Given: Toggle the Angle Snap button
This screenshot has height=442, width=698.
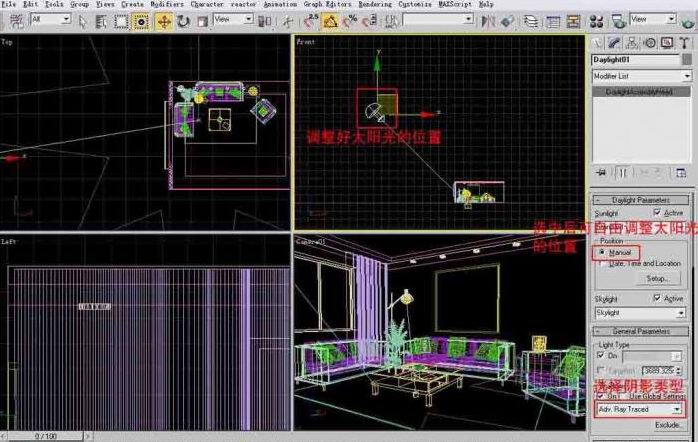Looking at the screenshot, I should pos(330,21).
